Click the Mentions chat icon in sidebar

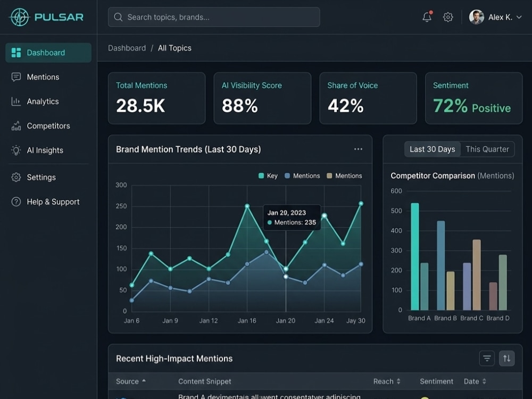coord(16,77)
